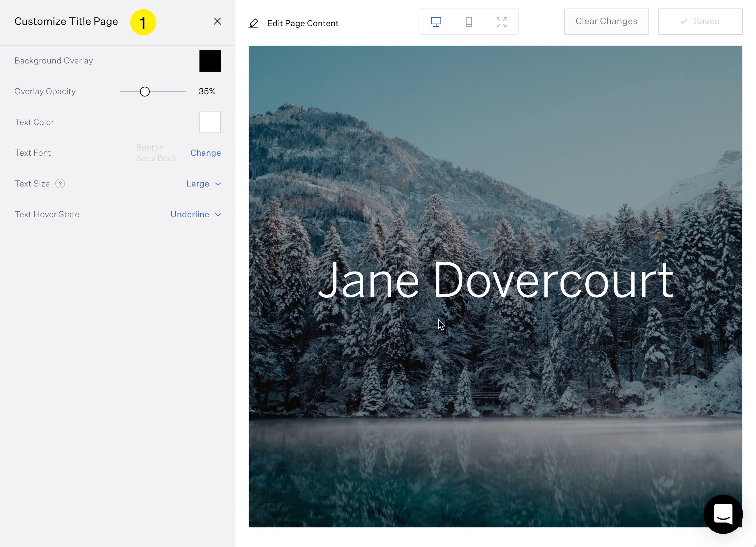Open the white Text Color swatch
Viewport: 756px width, 547px height.
210,122
